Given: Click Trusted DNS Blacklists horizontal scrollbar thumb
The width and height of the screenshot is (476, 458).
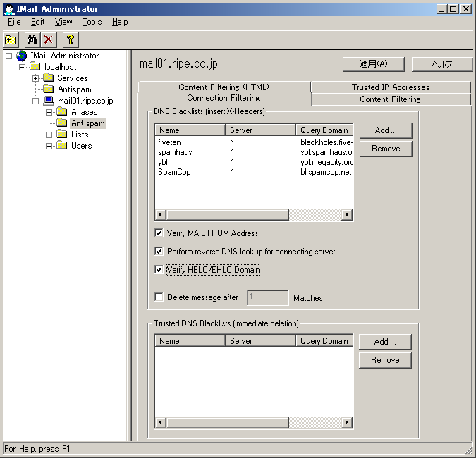Looking at the screenshot, I should pos(227,422).
